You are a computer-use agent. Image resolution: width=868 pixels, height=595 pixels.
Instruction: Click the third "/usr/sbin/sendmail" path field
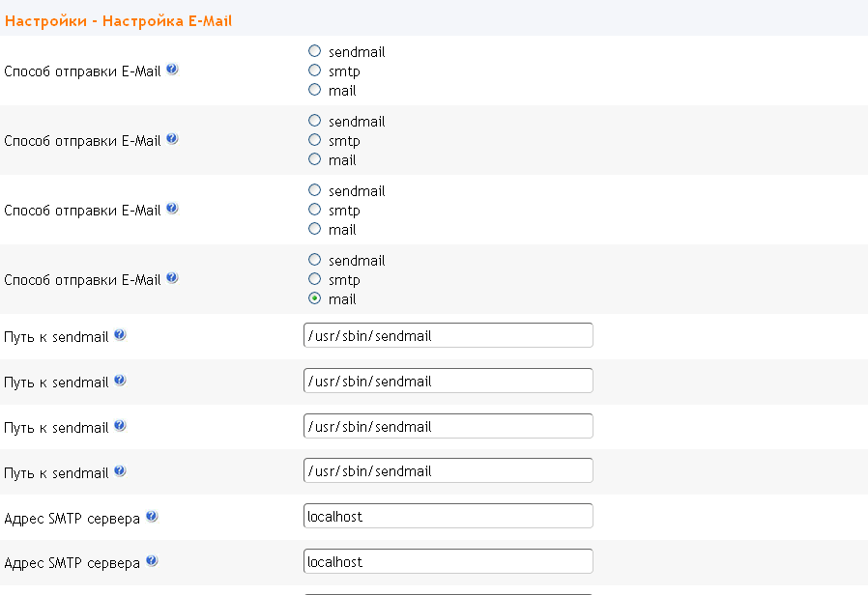coord(448,426)
